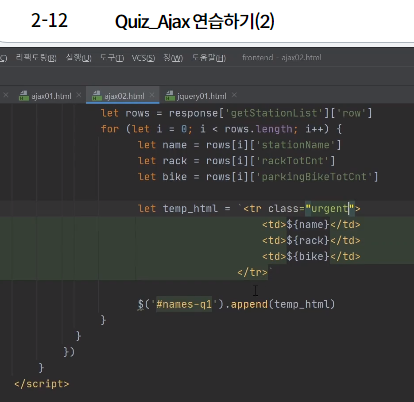Click the jquery01.html tab file icon
Viewport: 414px width, 402px height.
point(170,96)
